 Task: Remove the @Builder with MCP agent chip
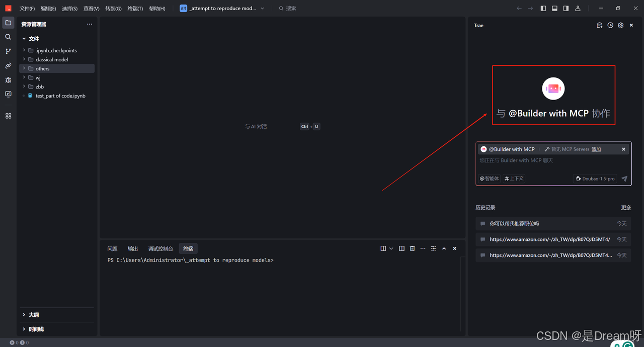[623, 149]
